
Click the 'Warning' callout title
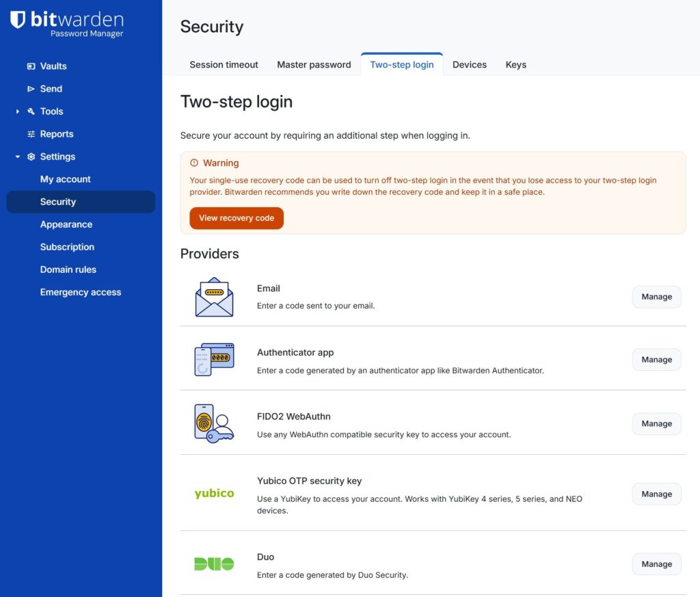click(x=221, y=163)
